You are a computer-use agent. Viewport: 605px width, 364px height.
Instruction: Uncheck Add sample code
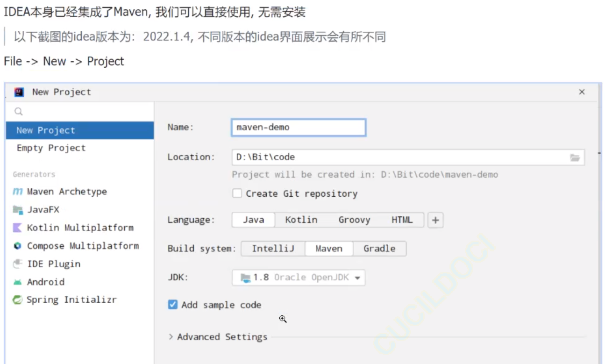pos(173,305)
